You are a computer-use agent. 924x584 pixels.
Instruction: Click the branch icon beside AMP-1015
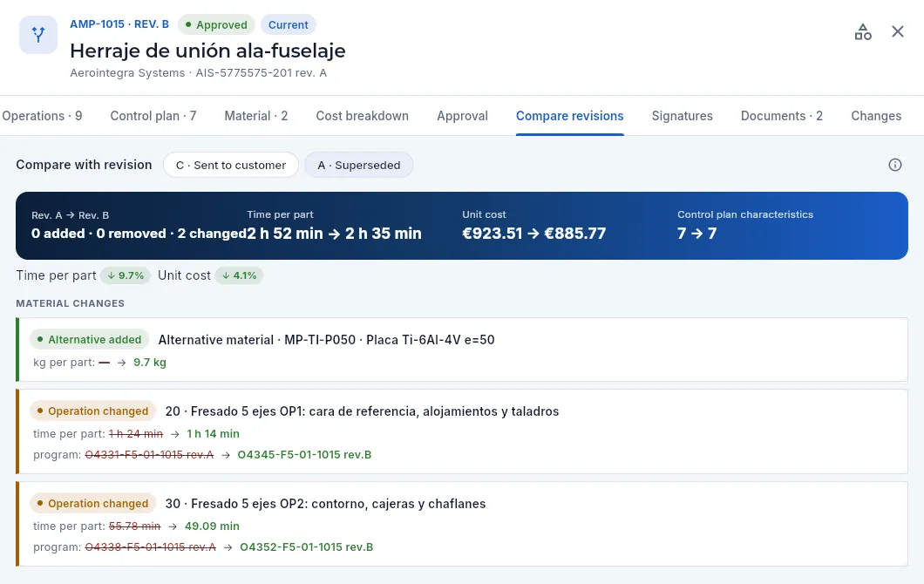(x=38, y=35)
